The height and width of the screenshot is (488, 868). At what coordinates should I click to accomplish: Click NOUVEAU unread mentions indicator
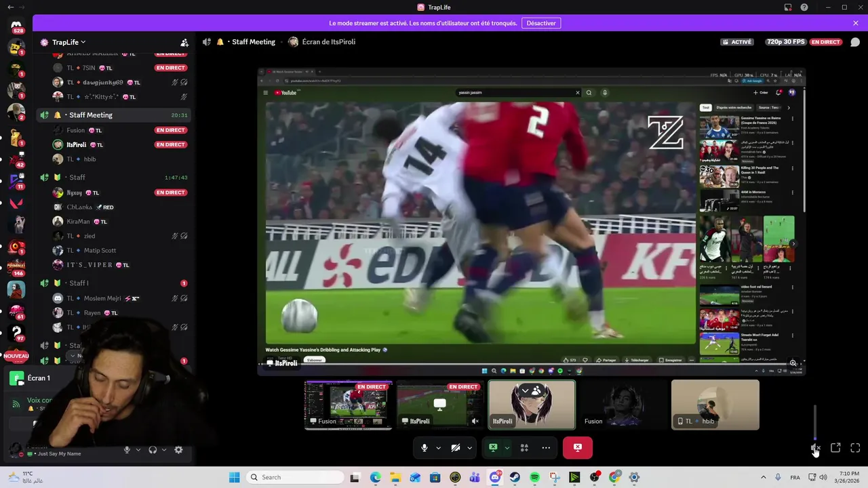[16, 356]
